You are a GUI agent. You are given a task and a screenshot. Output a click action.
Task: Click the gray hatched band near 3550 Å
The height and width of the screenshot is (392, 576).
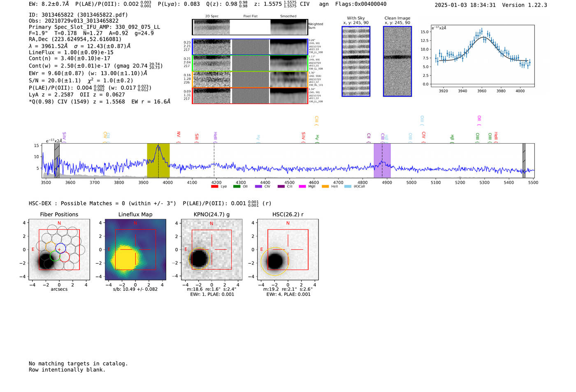click(x=57, y=160)
